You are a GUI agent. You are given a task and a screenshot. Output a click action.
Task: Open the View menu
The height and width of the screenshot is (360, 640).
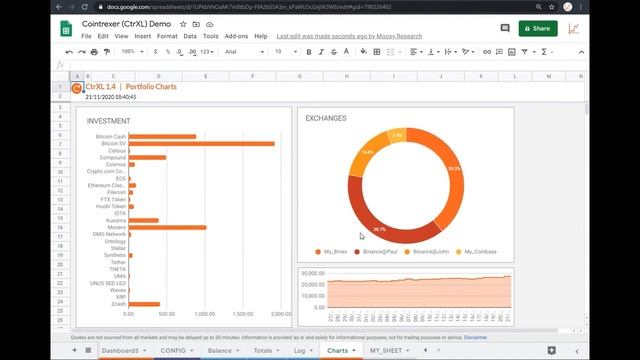(121, 36)
